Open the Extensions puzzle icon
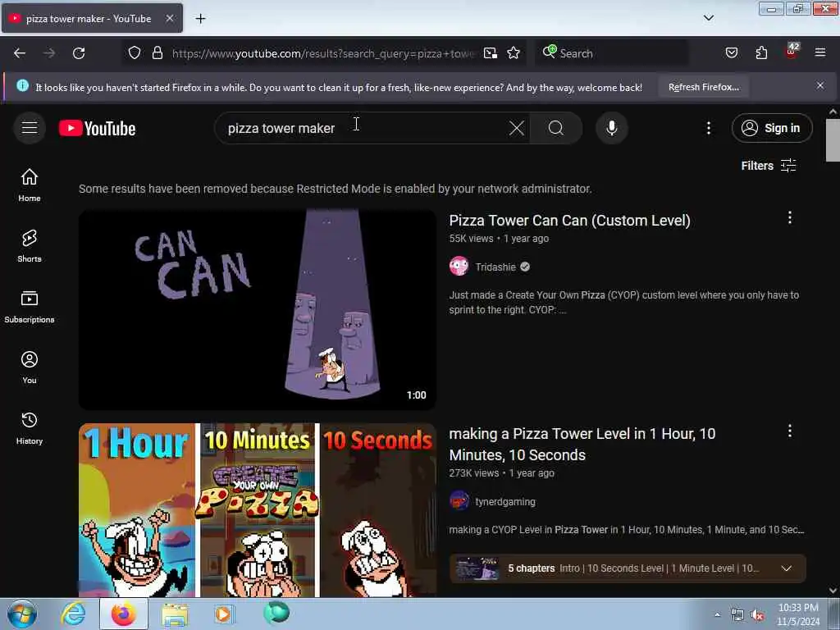This screenshot has height=630, width=840. (761, 53)
